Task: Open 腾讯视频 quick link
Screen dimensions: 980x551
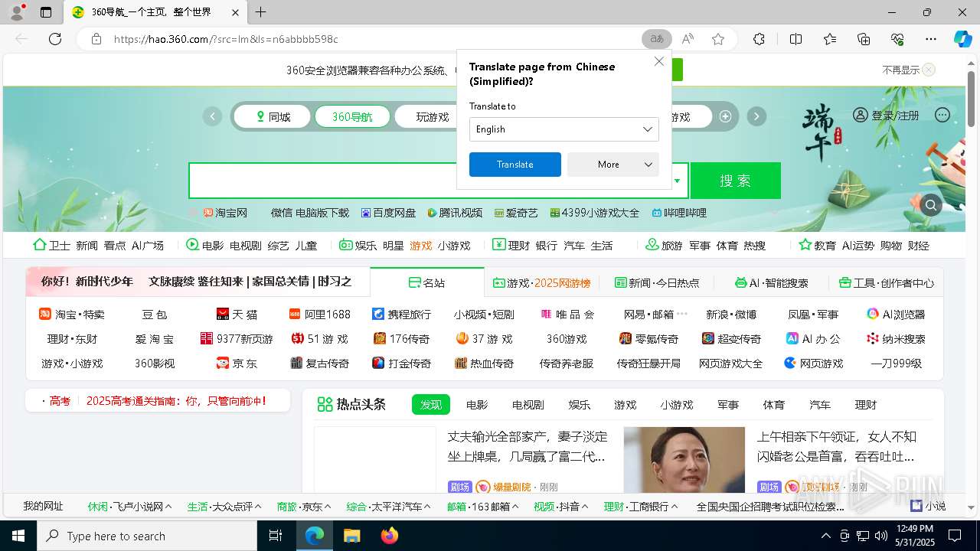Action: click(455, 213)
